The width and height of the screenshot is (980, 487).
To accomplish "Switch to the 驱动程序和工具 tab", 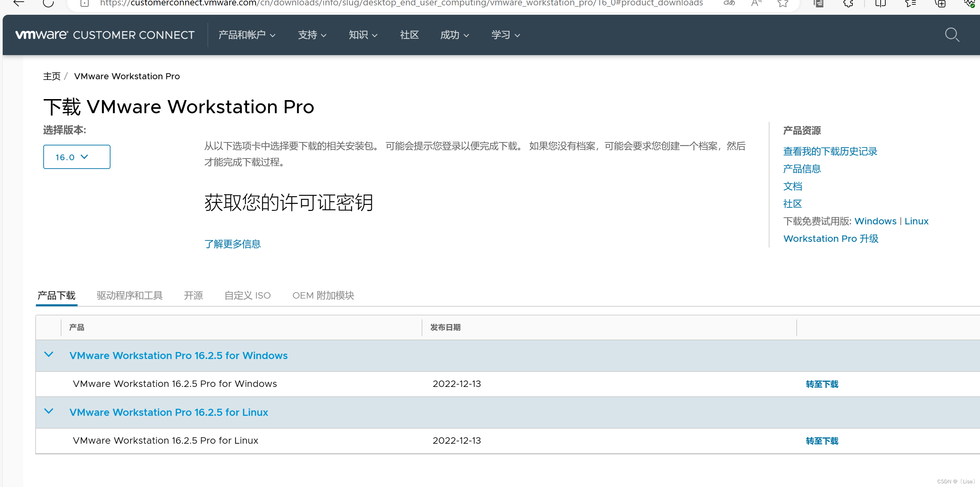I will pos(129,295).
